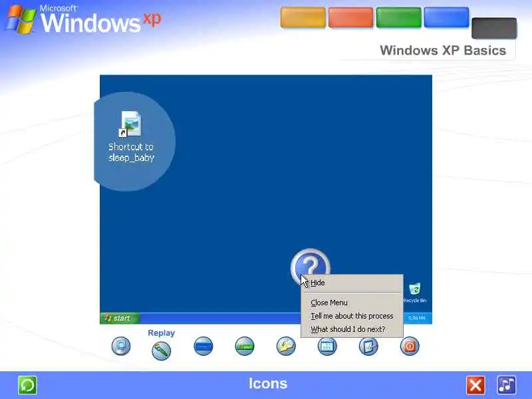Viewport: 532px width, 399px height.
Task: Open the folder lesson yellow icon
Action: click(286, 346)
